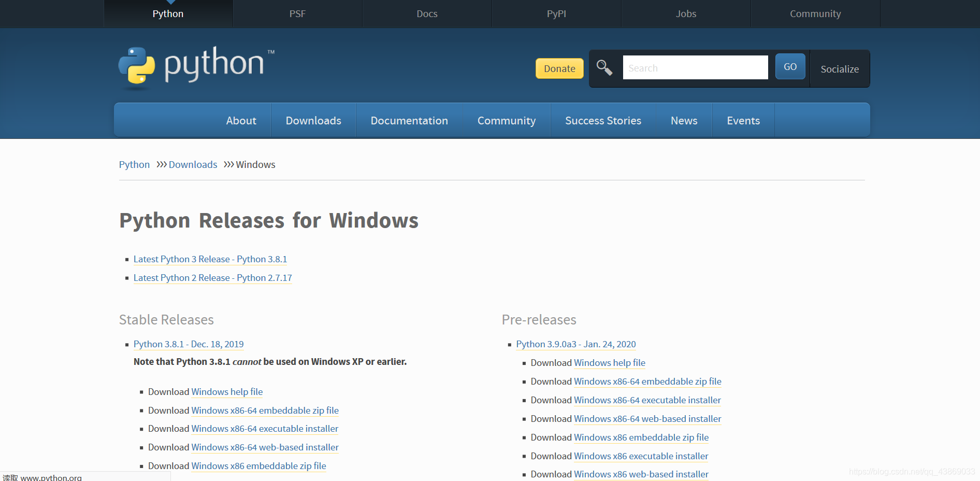
Task: Switch to the PSF tab
Action: 297,13
